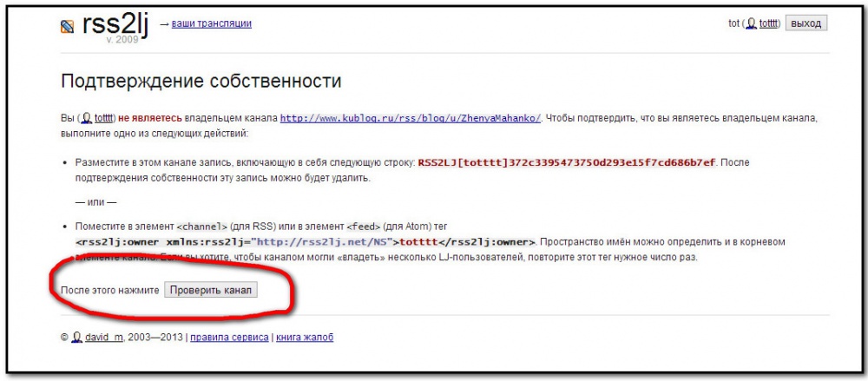Image resolution: width=868 pixels, height=381 pixels.
Task: Click the user icon next to david_m
Action: coord(77,338)
